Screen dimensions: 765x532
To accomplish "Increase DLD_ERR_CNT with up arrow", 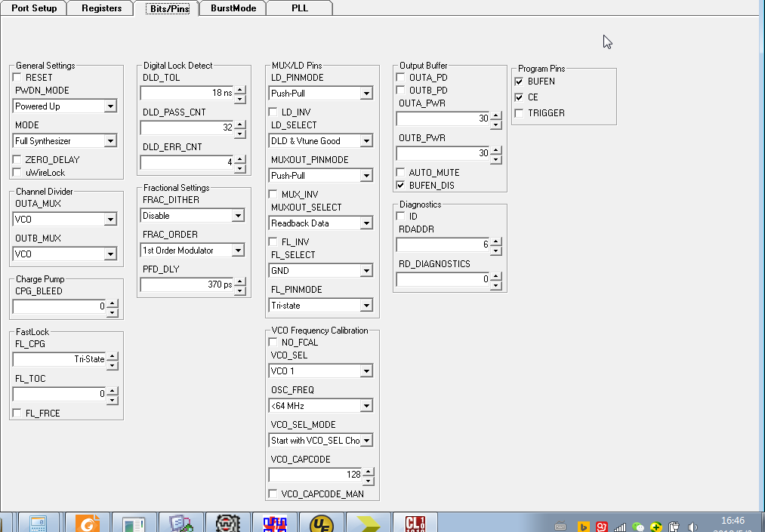I will pyautogui.click(x=239, y=159).
